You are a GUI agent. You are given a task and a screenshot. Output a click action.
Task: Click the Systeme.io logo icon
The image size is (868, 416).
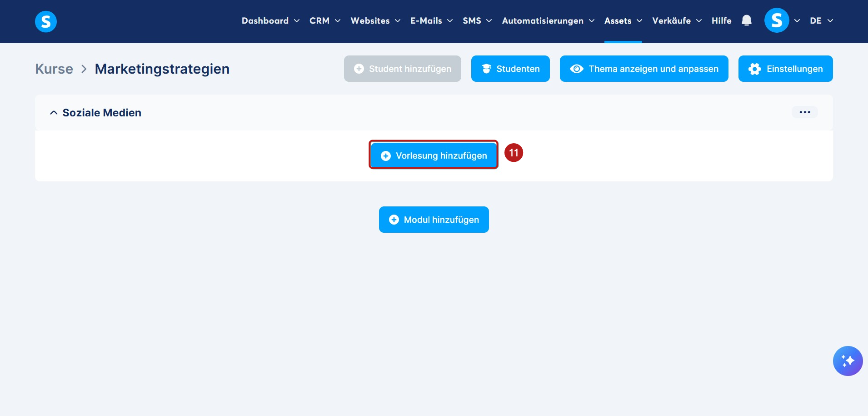pyautogui.click(x=46, y=21)
